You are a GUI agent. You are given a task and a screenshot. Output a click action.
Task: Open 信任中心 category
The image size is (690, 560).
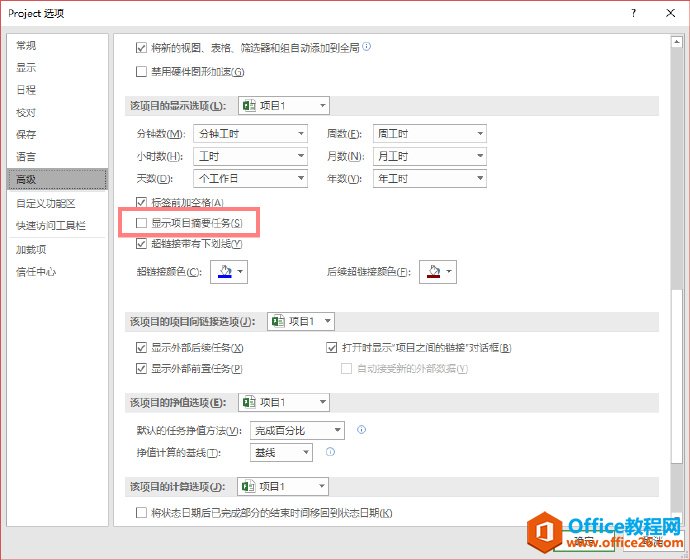[x=57, y=272]
